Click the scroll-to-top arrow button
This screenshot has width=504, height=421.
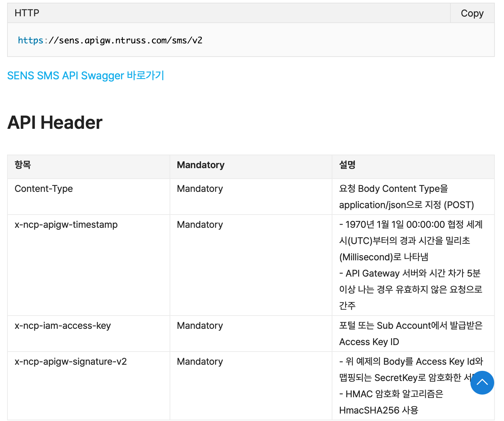point(482,383)
